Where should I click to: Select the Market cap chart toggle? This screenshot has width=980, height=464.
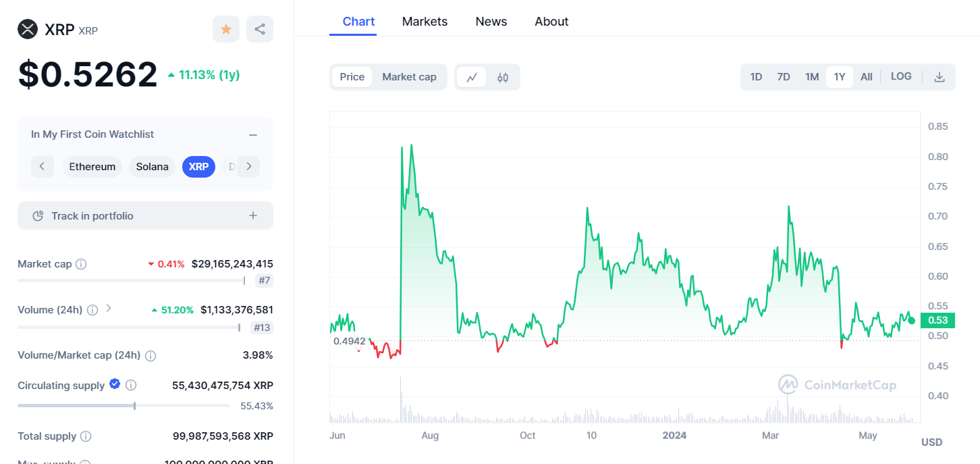click(409, 77)
